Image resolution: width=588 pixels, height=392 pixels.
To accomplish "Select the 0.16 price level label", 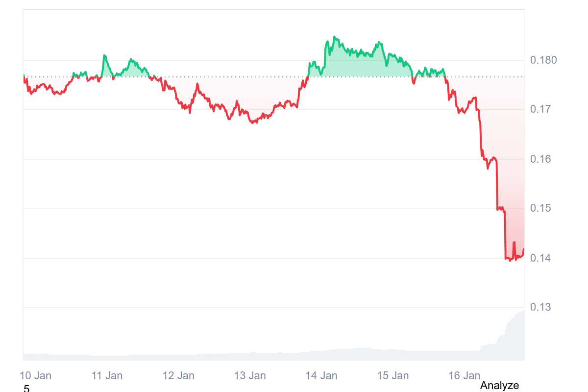I will 541,159.
